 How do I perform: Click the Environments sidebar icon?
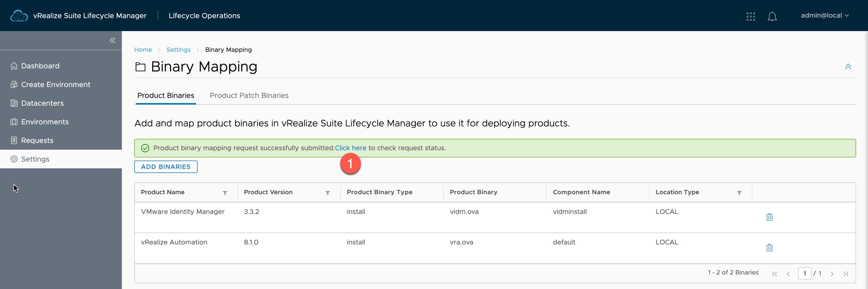(x=13, y=121)
